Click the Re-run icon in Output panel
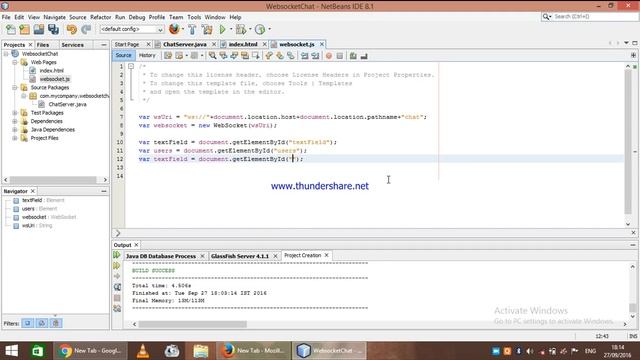The image size is (640, 360). [x=117, y=255]
